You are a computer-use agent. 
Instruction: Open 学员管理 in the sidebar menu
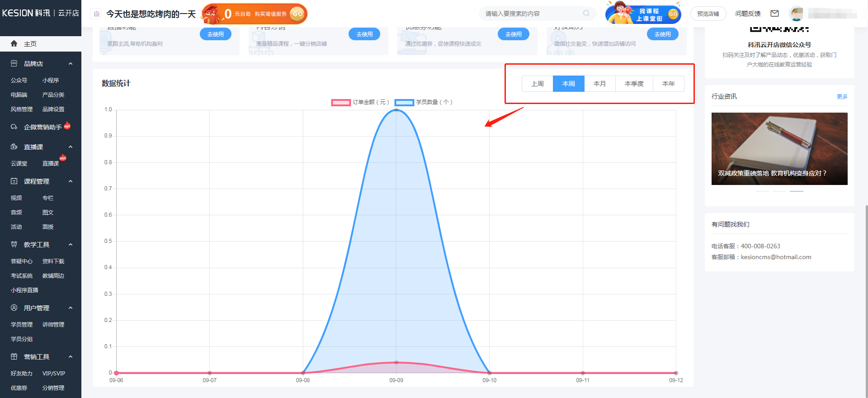pos(22,325)
